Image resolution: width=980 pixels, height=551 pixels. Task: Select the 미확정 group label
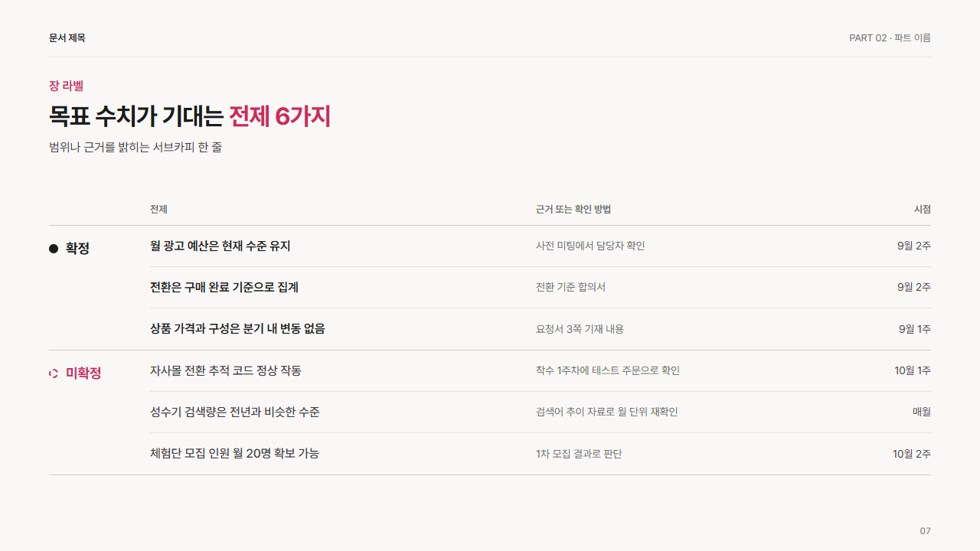click(83, 373)
